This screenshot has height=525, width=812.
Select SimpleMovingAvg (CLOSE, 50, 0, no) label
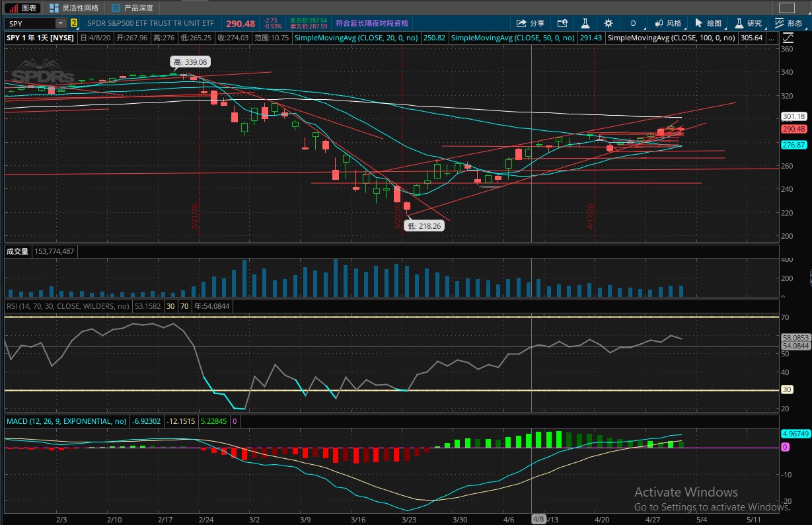[x=513, y=38]
